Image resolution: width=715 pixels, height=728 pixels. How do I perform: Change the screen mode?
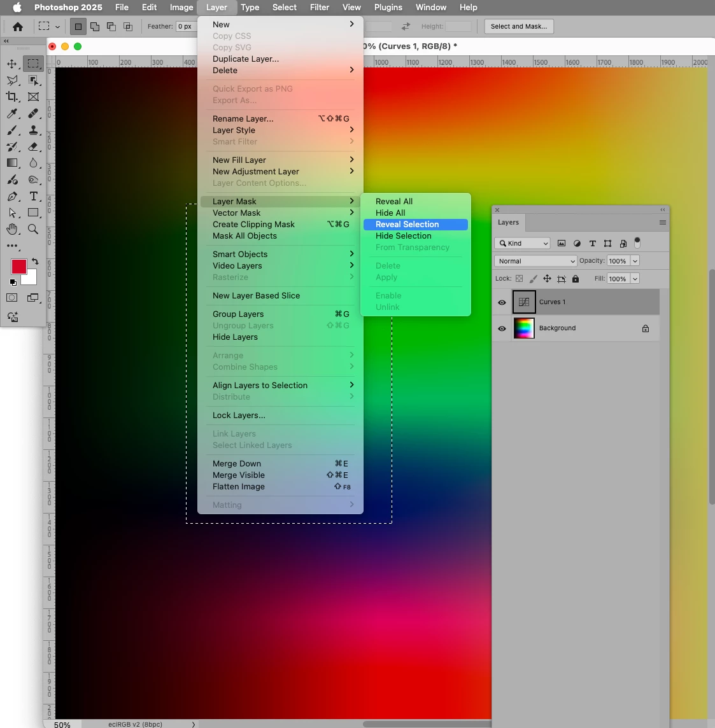[33, 298]
